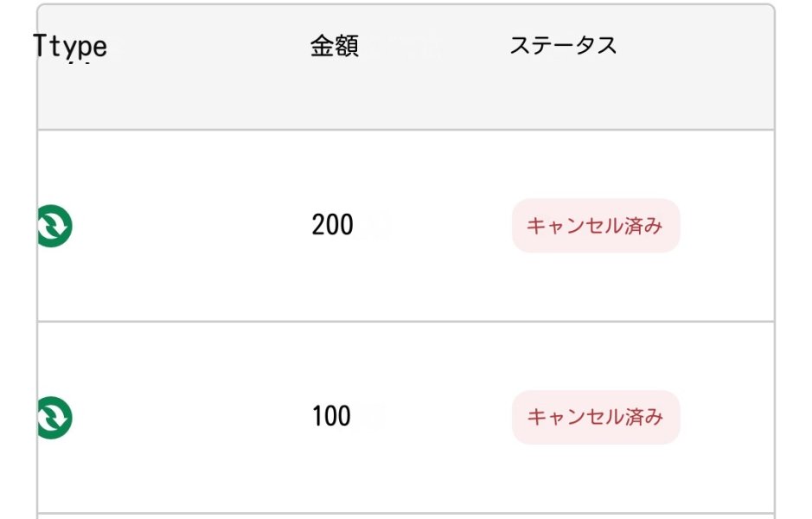Click the green swap-arrows icon in the 100 row
This screenshot has height=519, width=812.
[x=54, y=418]
